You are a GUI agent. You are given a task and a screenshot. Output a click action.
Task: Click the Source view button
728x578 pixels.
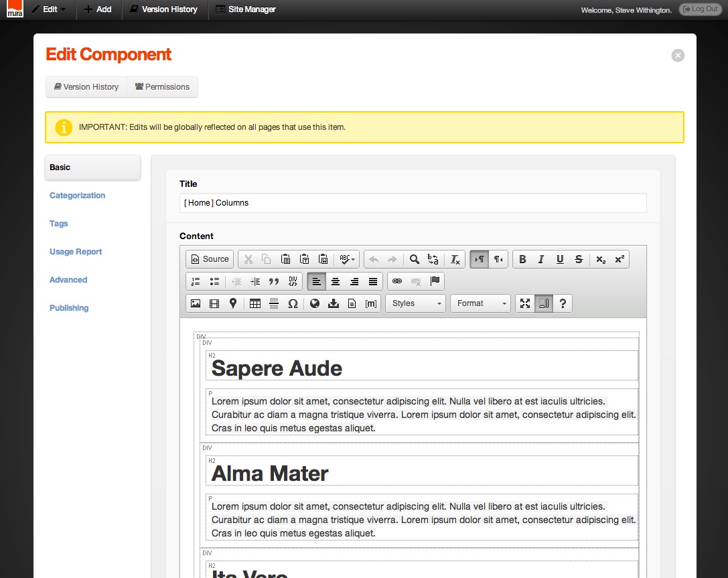[x=210, y=259]
